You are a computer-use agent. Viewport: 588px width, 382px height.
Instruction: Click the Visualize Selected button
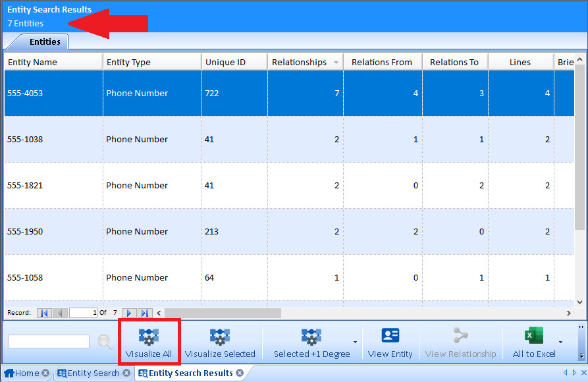[x=220, y=343]
